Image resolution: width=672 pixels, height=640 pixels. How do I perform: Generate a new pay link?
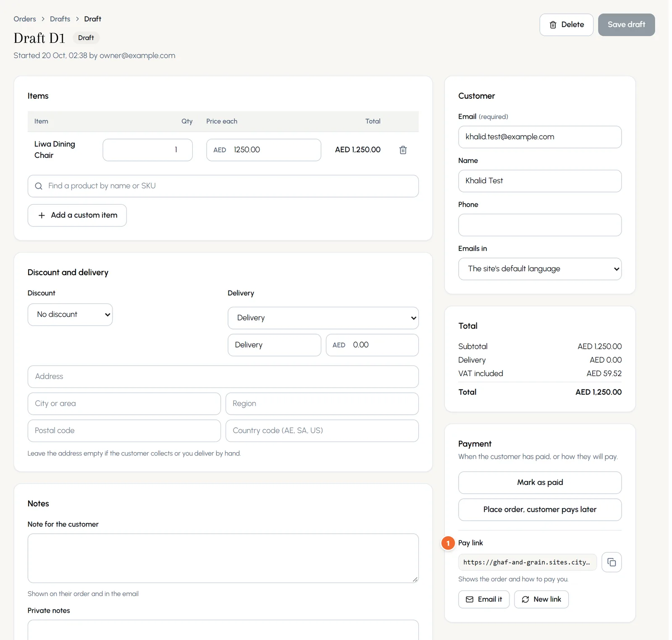(x=541, y=599)
